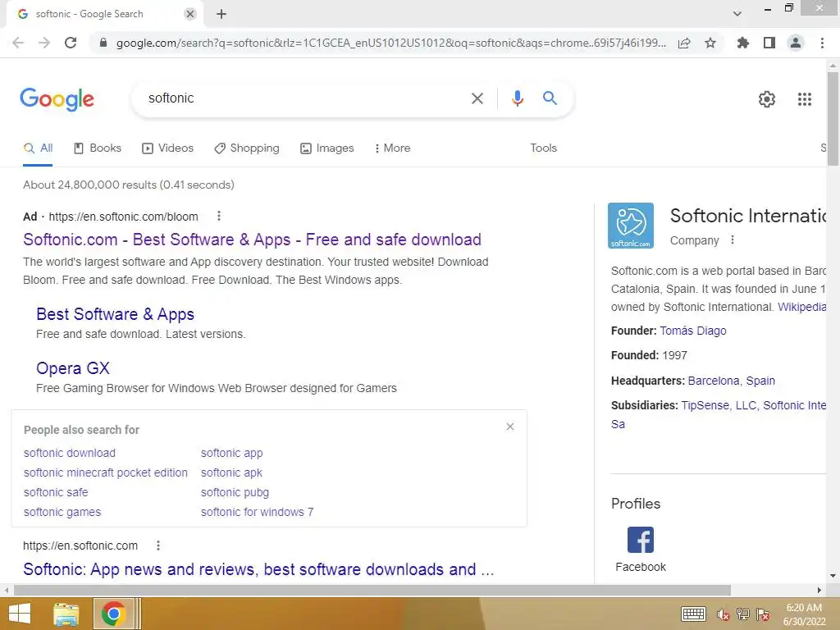Open three-dot menu next to en.softonic.com result
The image size is (840, 630).
(x=158, y=546)
